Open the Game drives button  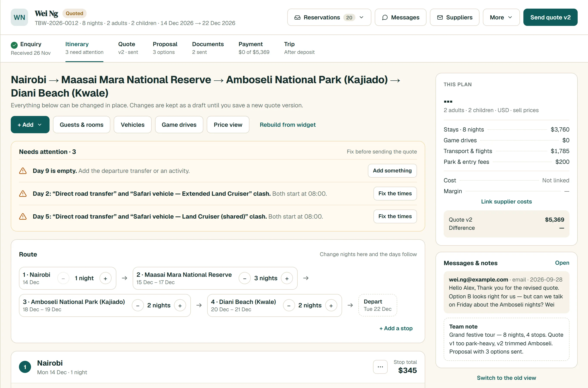[179, 125]
